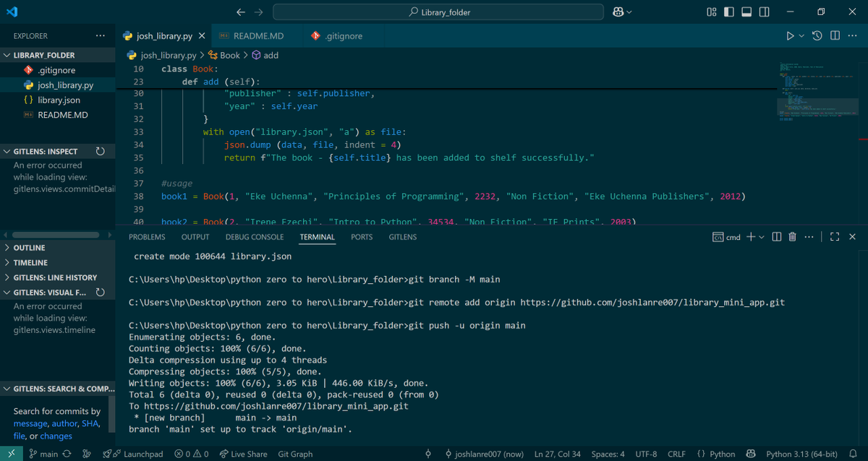868x461 pixels.
Task: Change the CRLF end of line setting
Action: [x=676, y=454]
